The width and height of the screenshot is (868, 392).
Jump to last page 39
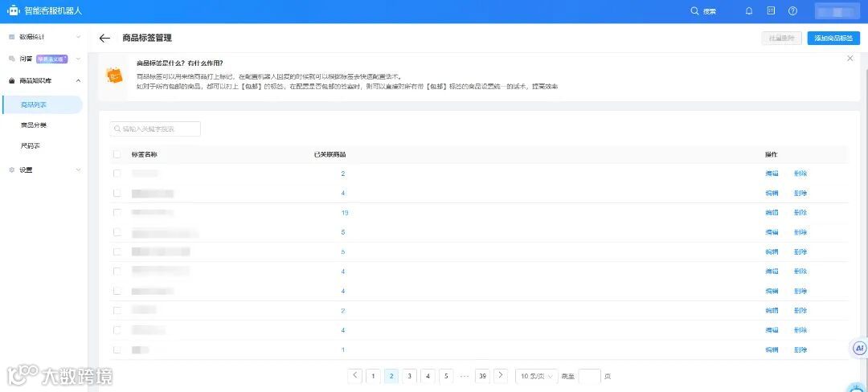click(x=483, y=376)
